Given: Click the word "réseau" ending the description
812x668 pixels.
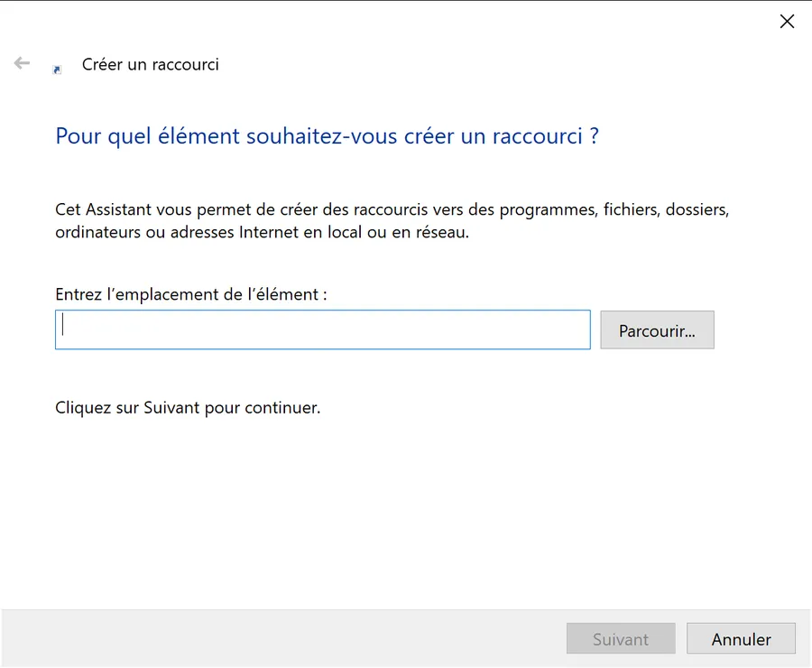Looking at the screenshot, I should click(x=440, y=232).
